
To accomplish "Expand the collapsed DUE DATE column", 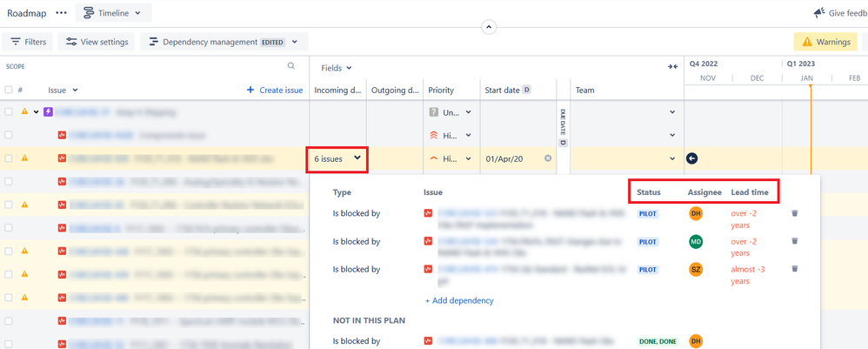I will [563, 127].
